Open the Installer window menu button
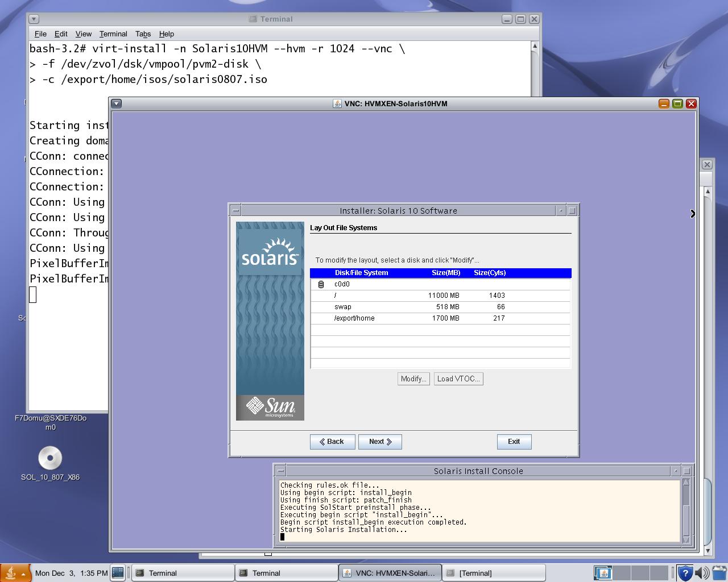 pyautogui.click(x=235, y=210)
